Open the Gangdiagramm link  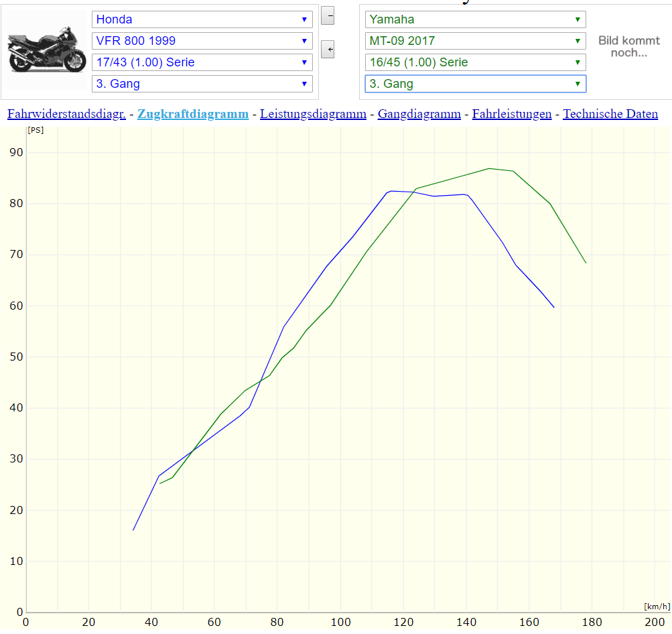point(419,114)
